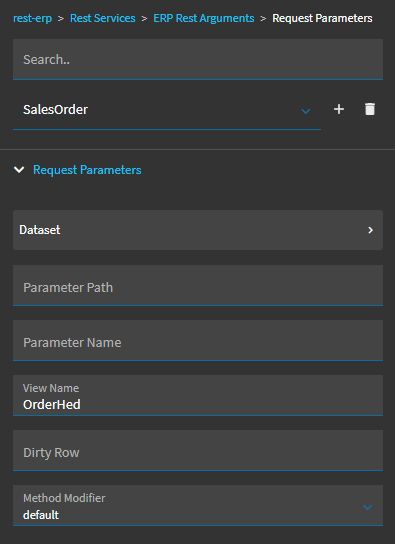
Task: Click the plus icon to add parameter
Action: [x=339, y=109]
